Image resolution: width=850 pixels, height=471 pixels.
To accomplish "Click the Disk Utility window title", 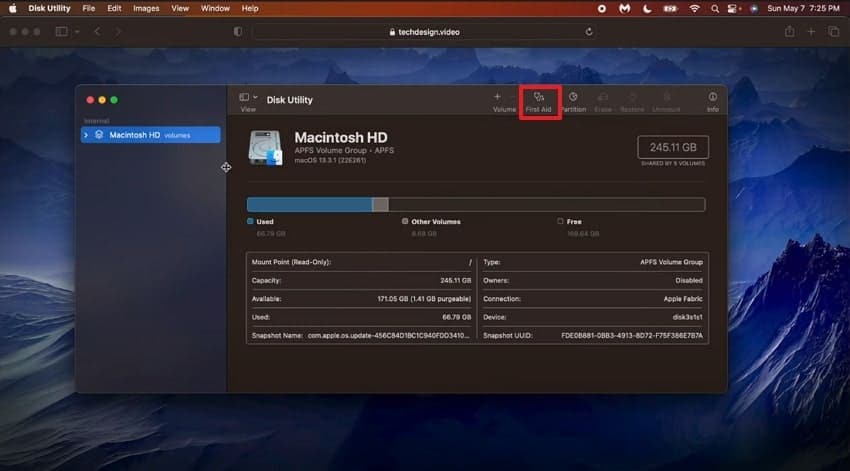I will [289, 100].
